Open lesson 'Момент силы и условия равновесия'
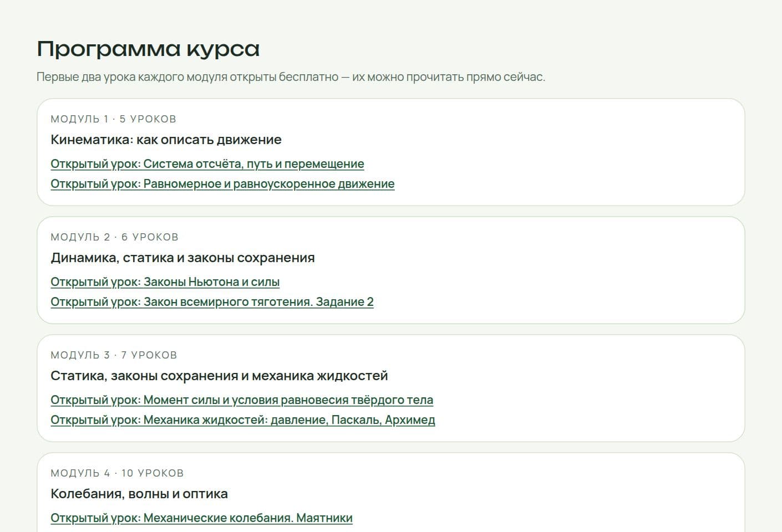 (x=242, y=400)
